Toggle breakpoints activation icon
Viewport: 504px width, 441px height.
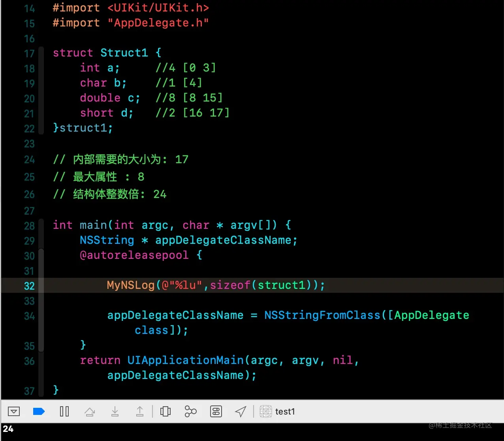39,411
